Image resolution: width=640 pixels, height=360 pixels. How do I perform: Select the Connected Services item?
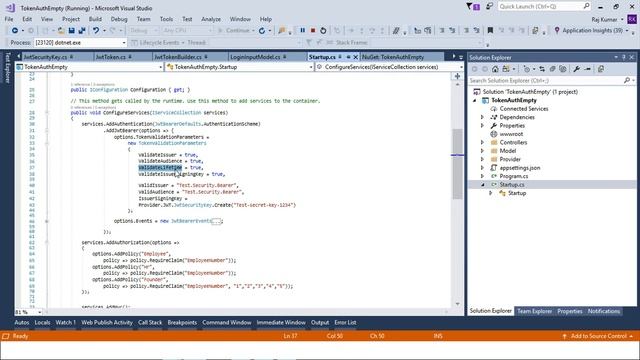point(524,109)
